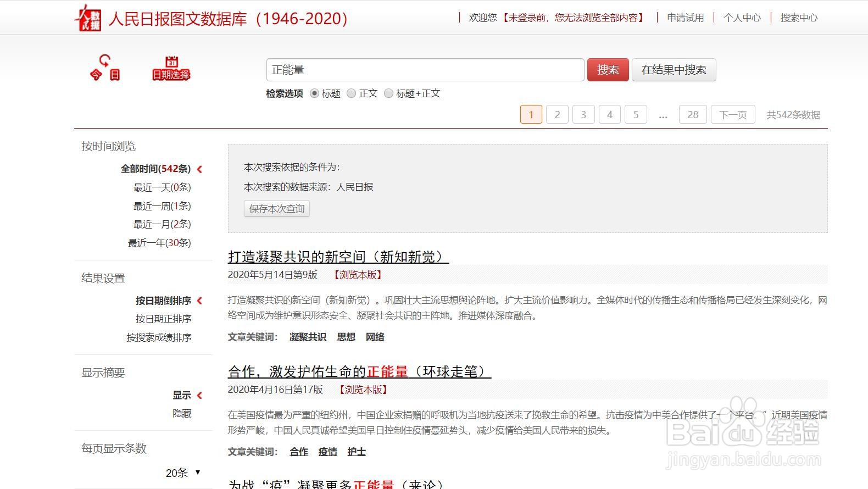Go to results page 4

[610, 114]
